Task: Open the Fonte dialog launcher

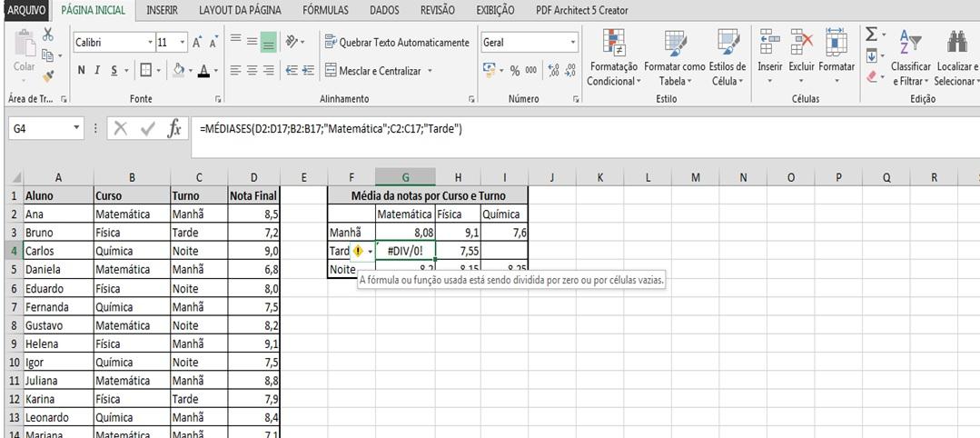Action: pyautogui.click(x=218, y=99)
